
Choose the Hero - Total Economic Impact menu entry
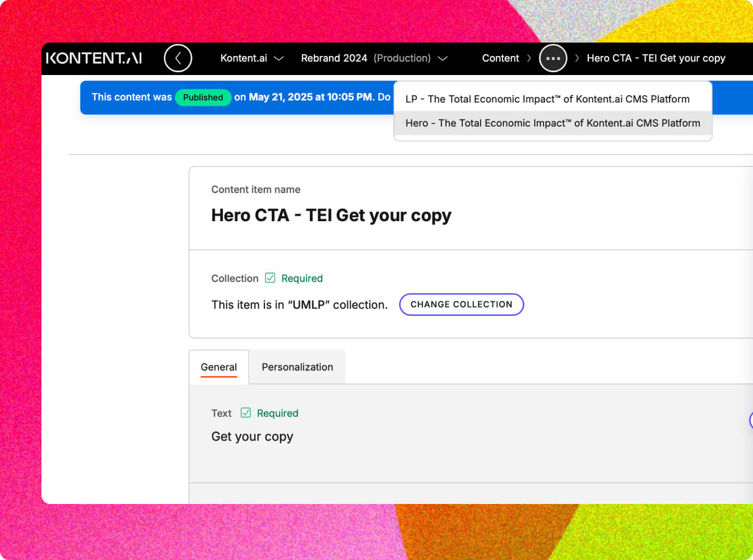pos(552,123)
